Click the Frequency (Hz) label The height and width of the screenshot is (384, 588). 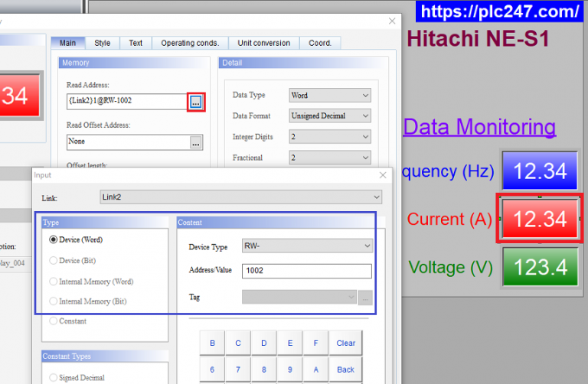[x=448, y=171]
